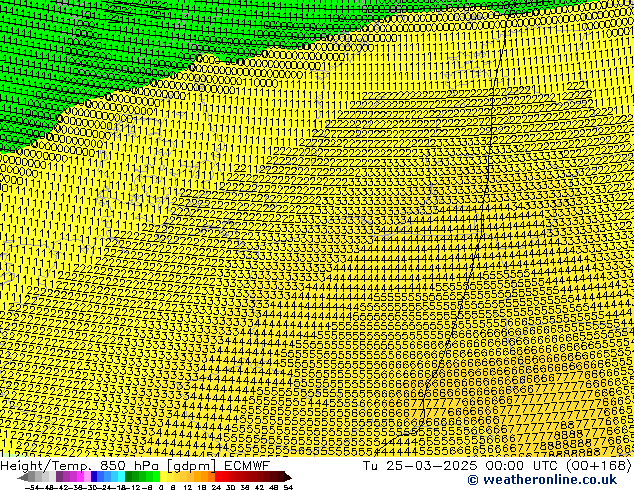Image resolution: width=634 pixels, height=490 pixels.
Task: Pick the bright yellow swatch right of green
Action: pos(163,477)
